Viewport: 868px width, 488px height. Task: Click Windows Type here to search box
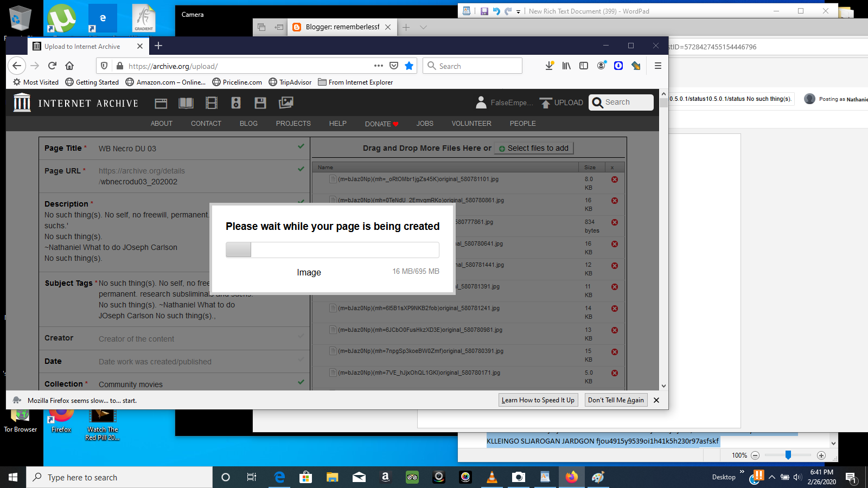[x=119, y=477]
